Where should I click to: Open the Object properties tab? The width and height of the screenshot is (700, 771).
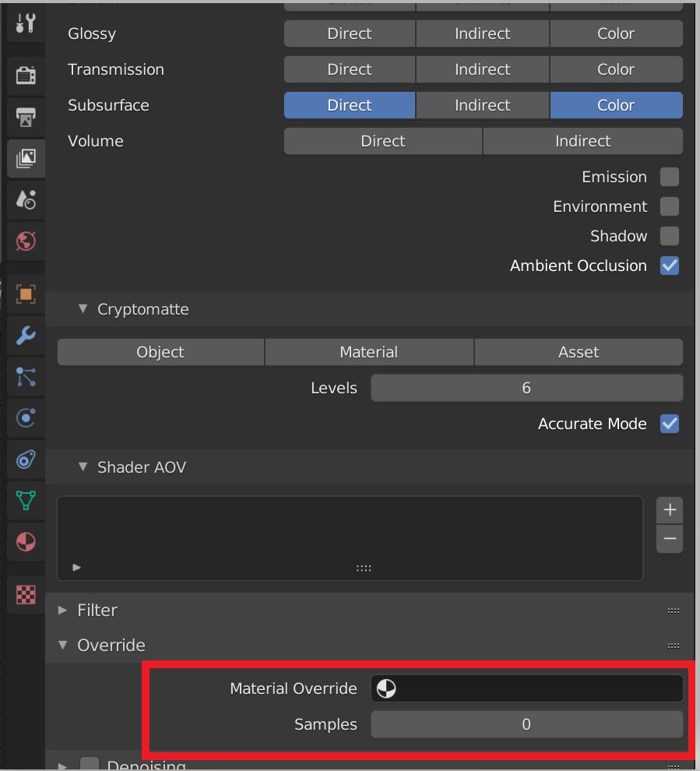click(26, 294)
